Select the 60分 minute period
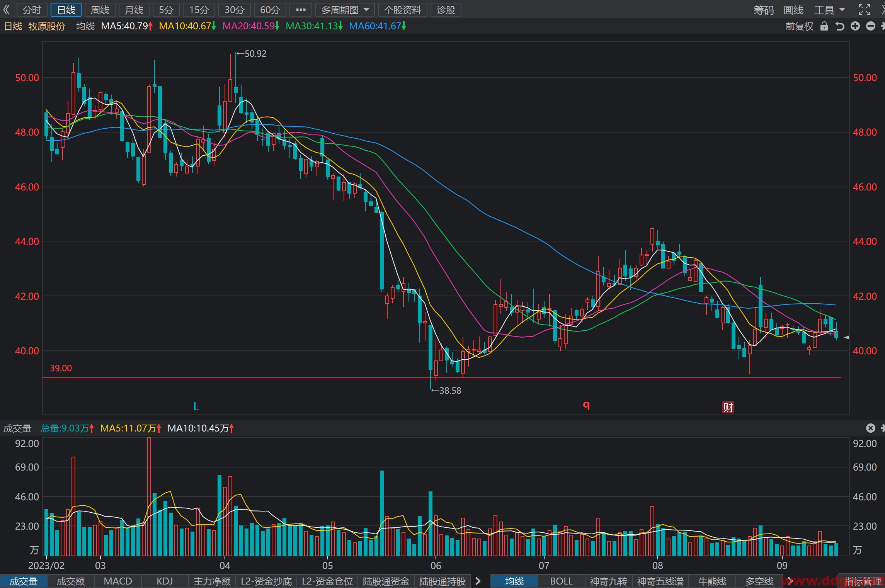885x588 pixels. 270,10
